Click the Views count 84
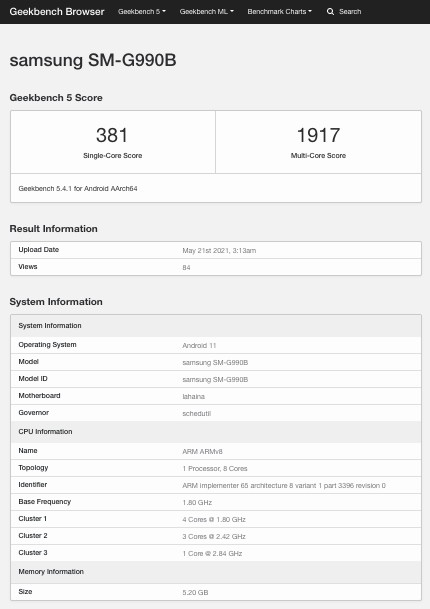430x609 pixels. [x=186, y=268]
